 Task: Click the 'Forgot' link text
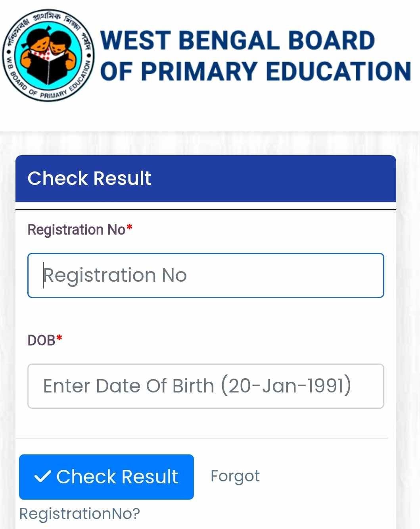[235, 476]
